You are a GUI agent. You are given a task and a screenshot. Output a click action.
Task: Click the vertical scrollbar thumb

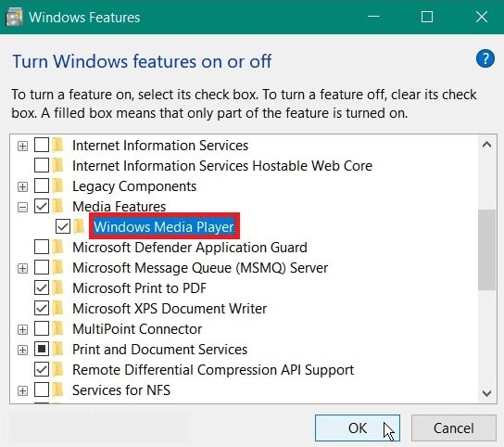point(486,249)
